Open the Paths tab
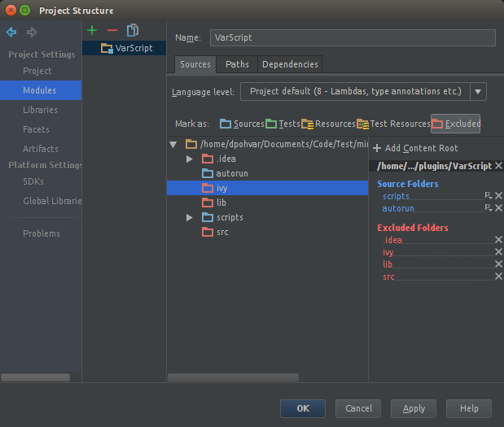The width and height of the screenshot is (504, 427). pyautogui.click(x=238, y=64)
